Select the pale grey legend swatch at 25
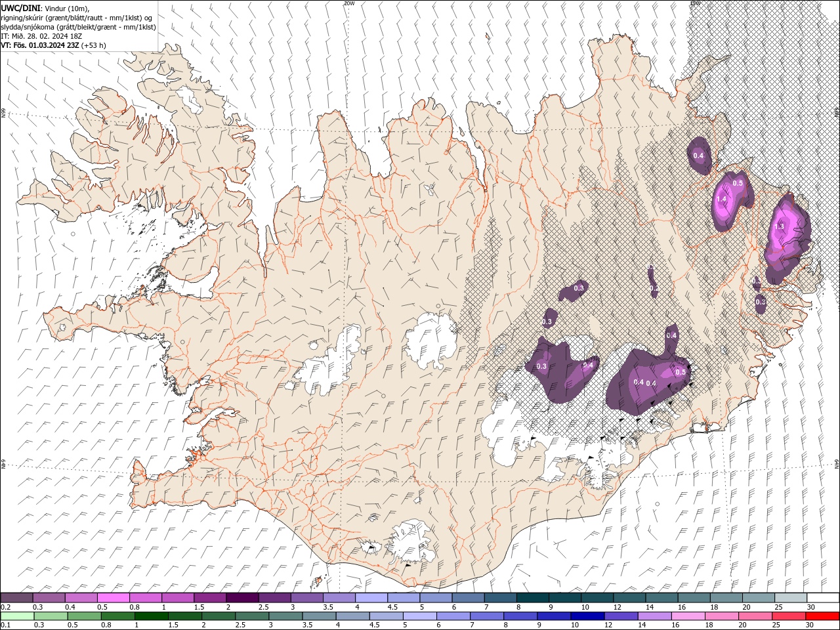The height and width of the screenshot is (630, 840). (790, 598)
